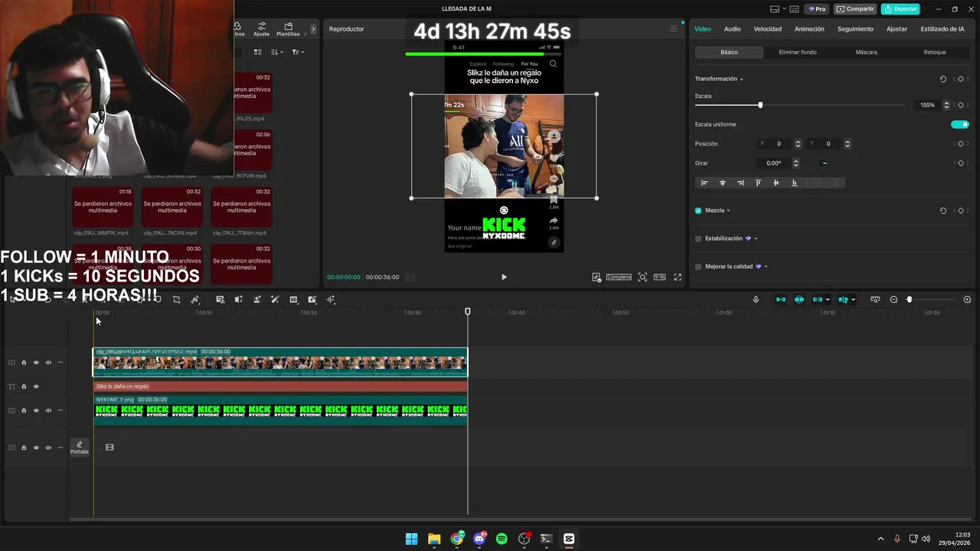Align the clip horizontally centered
This screenshot has height=551, width=980.
[x=722, y=183]
